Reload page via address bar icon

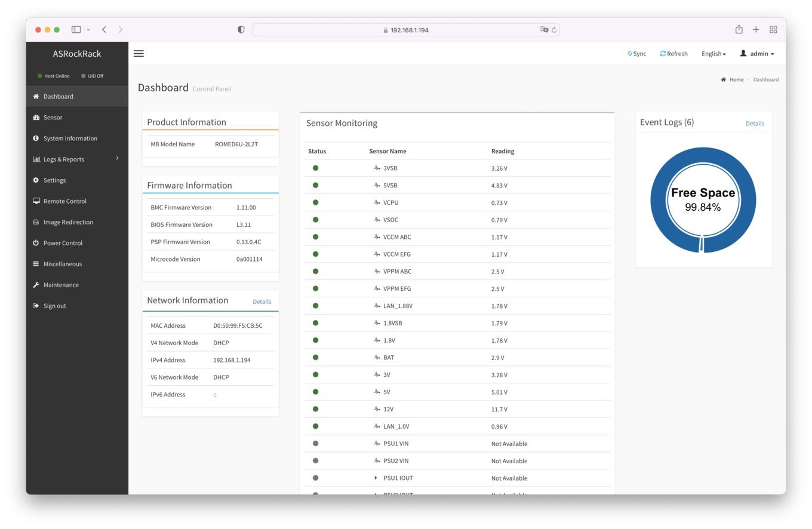[x=554, y=30]
